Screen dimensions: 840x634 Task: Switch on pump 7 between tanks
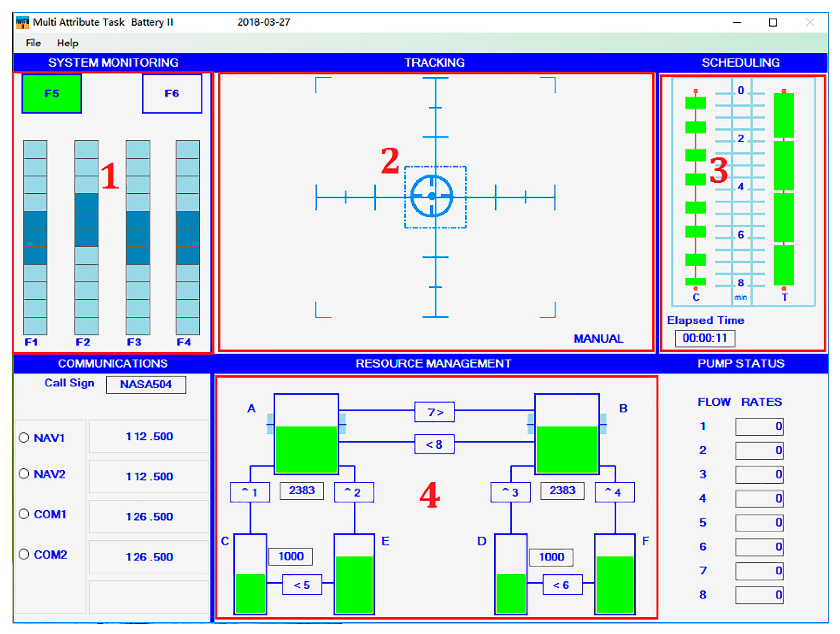click(x=434, y=412)
